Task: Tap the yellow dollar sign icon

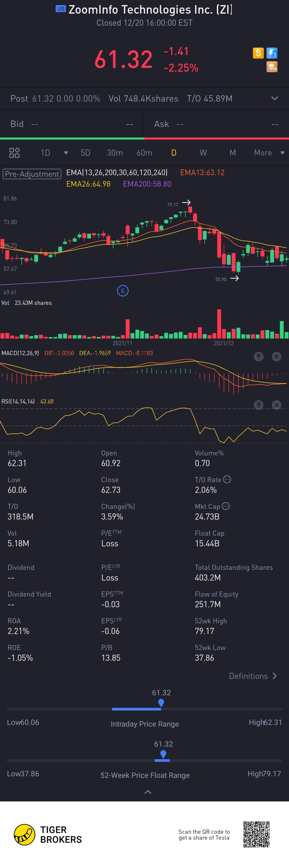Action: click(x=258, y=53)
